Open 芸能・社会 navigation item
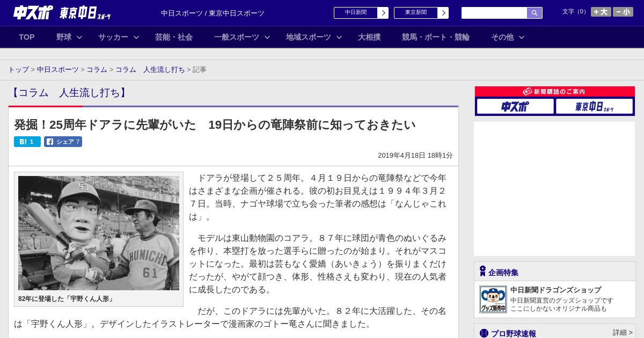644x338 pixels. pyautogui.click(x=174, y=37)
